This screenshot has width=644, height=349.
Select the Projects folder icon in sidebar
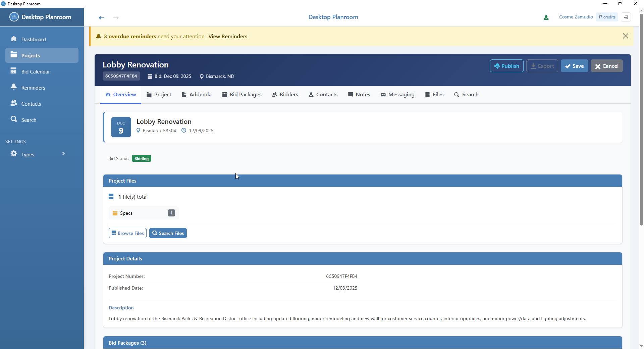(14, 55)
